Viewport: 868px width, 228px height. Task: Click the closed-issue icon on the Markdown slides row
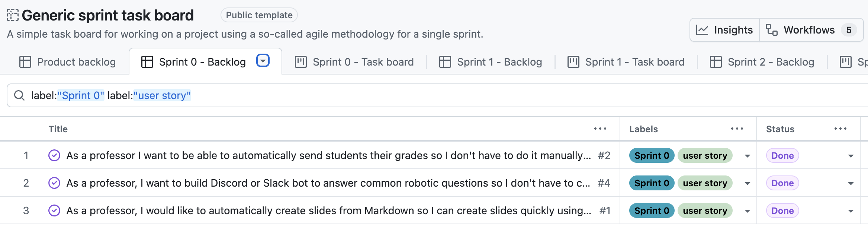54,210
